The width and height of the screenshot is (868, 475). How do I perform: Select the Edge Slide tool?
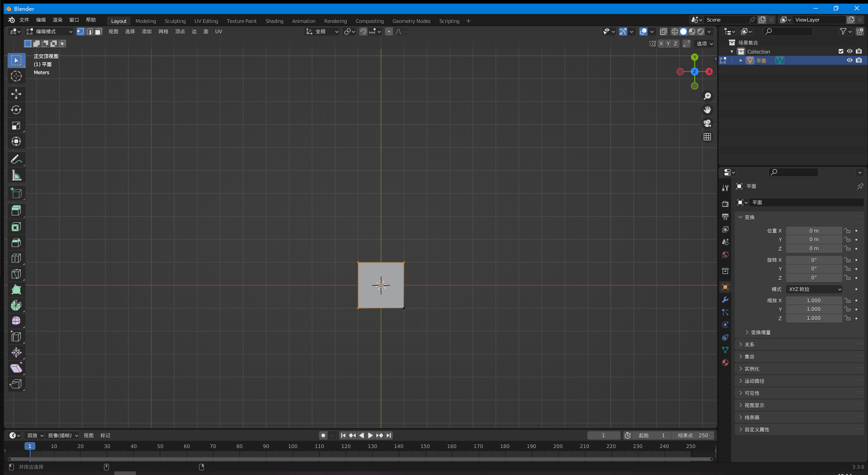pos(16,336)
